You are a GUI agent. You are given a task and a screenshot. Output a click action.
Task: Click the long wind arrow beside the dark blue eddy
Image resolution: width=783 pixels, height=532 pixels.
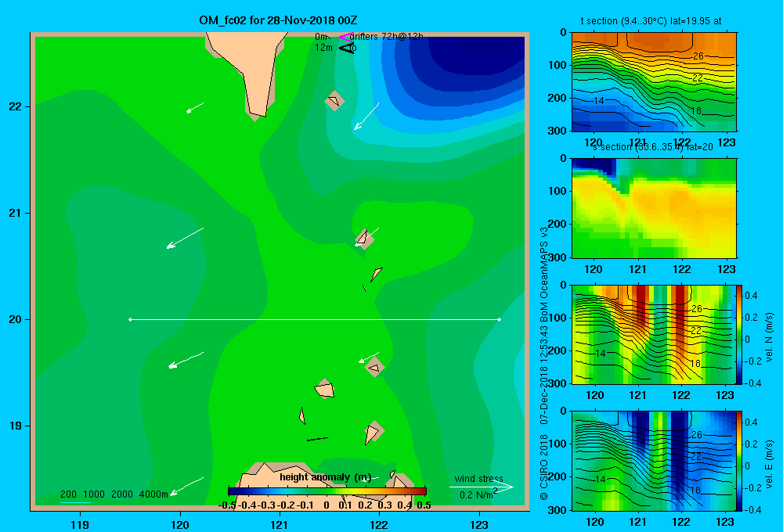click(x=366, y=117)
